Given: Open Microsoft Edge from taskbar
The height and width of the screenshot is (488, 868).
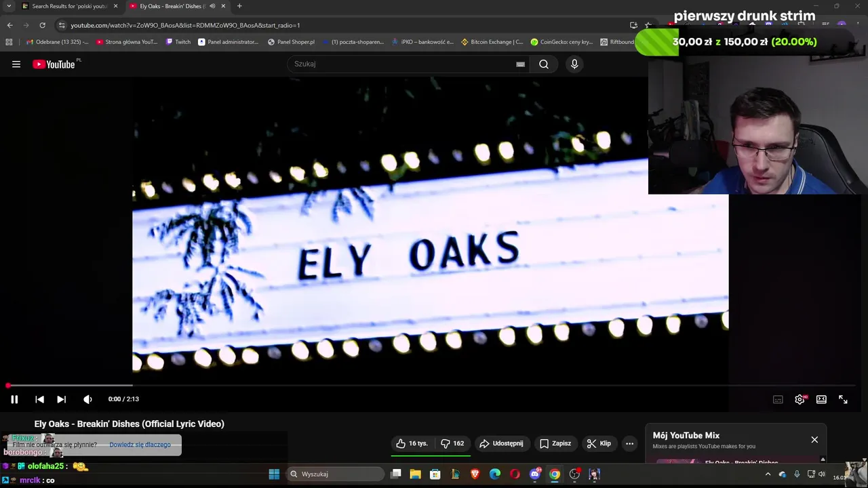Looking at the screenshot, I should click(495, 474).
